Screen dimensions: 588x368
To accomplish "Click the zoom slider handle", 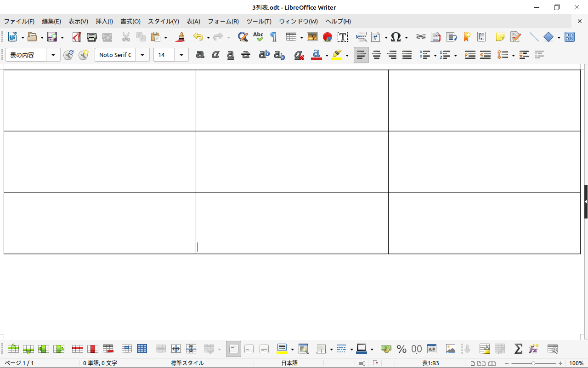I will 533,363.
